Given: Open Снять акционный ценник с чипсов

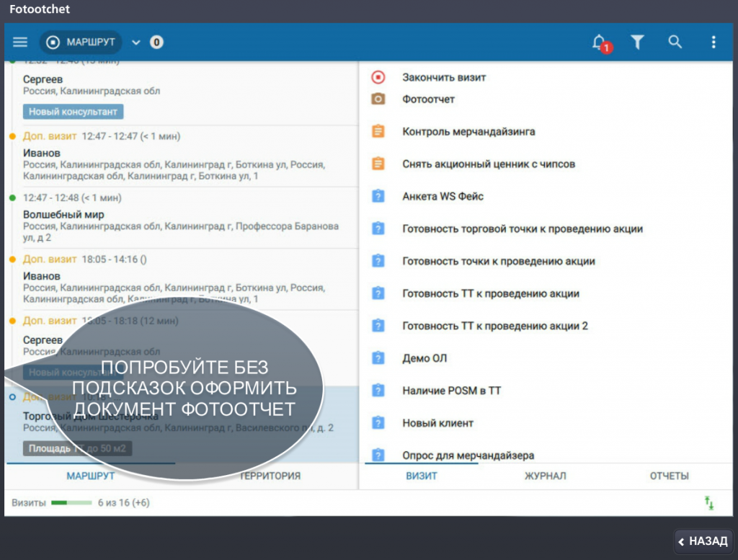Looking at the screenshot, I should [489, 164].
